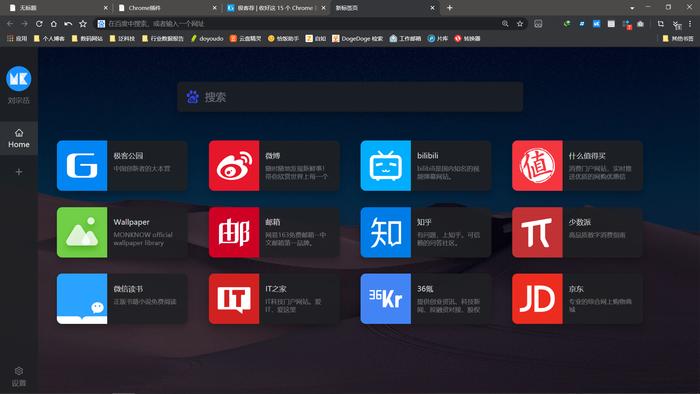Reload the page in toolbar
Screen dimensions: 700x394
39,24
